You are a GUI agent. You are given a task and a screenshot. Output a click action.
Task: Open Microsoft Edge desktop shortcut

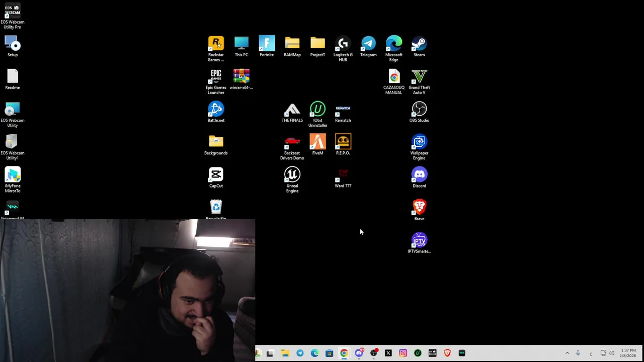click(394, 49)
